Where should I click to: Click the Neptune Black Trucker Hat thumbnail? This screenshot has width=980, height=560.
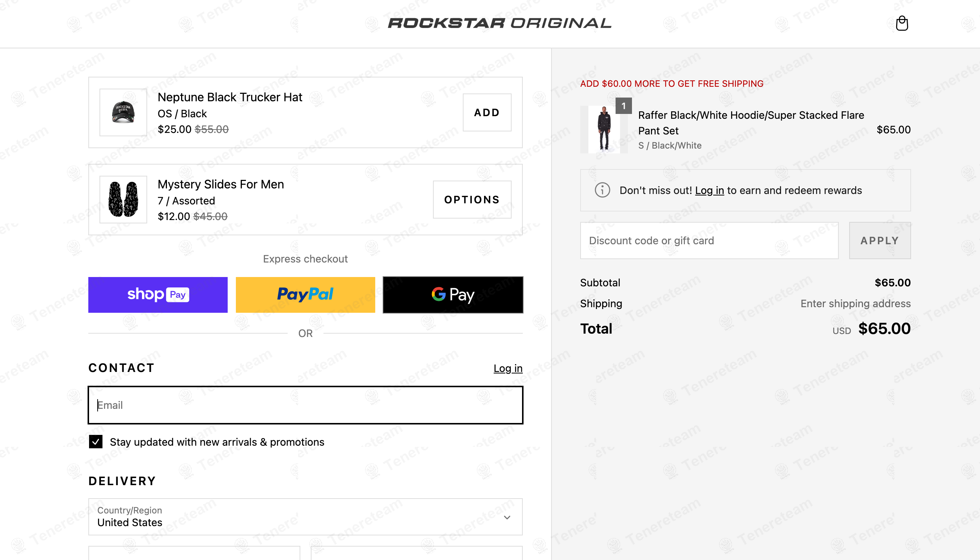click(123, 112)
